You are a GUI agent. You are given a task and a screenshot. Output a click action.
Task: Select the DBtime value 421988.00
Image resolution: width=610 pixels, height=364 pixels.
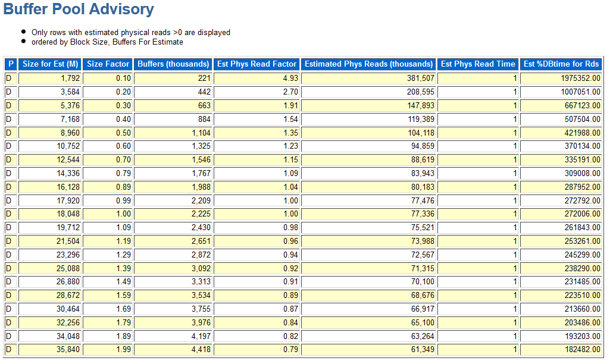[561, 133]
